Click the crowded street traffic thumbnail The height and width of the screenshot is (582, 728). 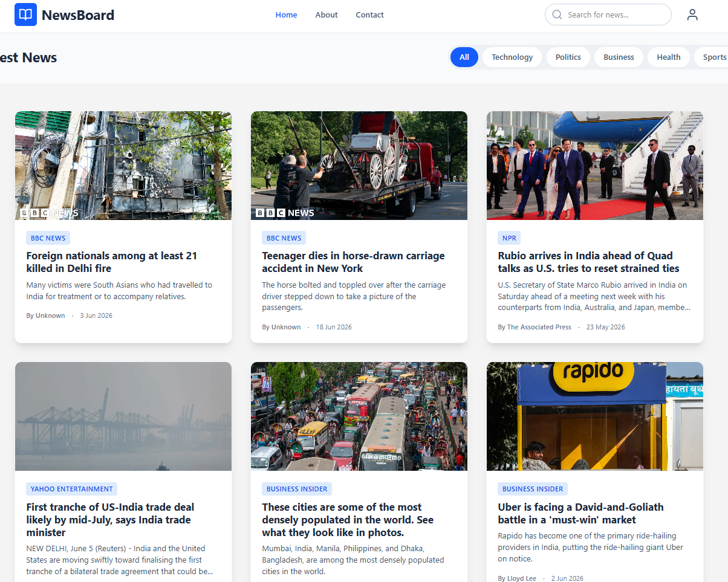tap(359, 416)
